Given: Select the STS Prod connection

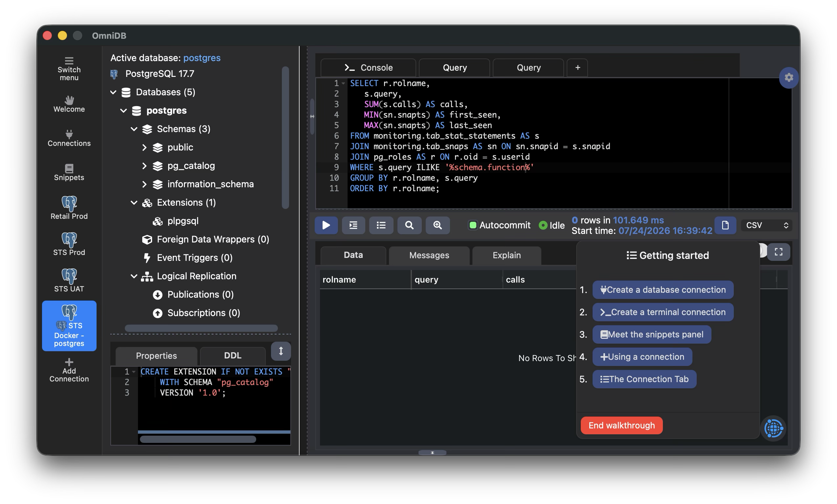Looking at the screenshot, I should (x=69, y=244).
